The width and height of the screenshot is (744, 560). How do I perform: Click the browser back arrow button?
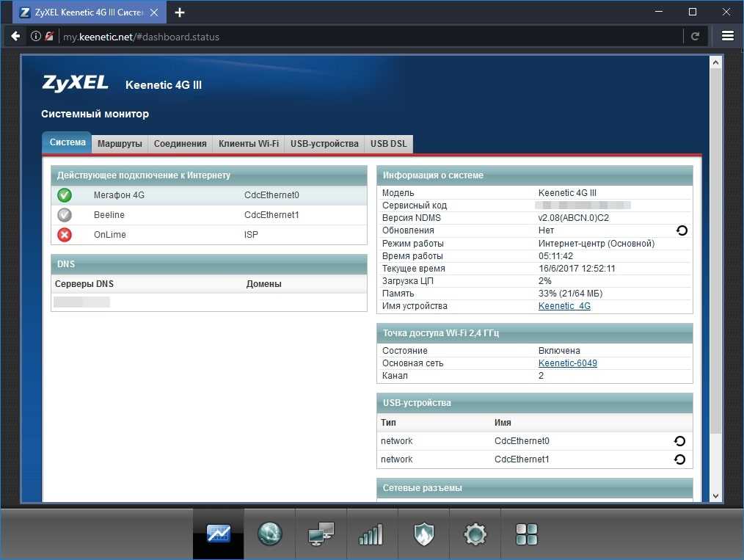[15, 36]
